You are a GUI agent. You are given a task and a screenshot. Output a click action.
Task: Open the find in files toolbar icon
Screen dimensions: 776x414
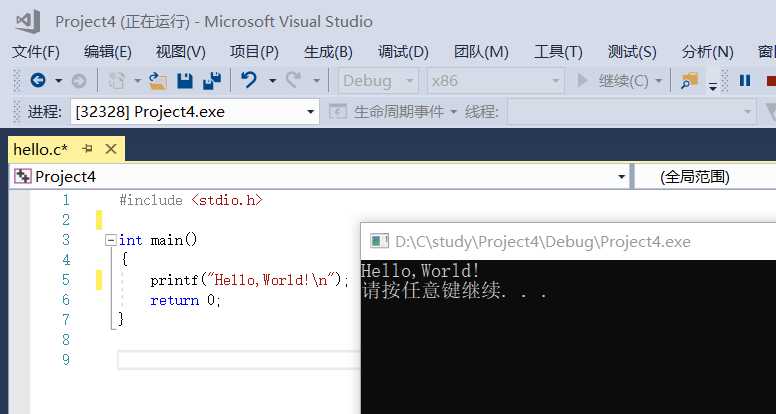(x=689, y=81)
